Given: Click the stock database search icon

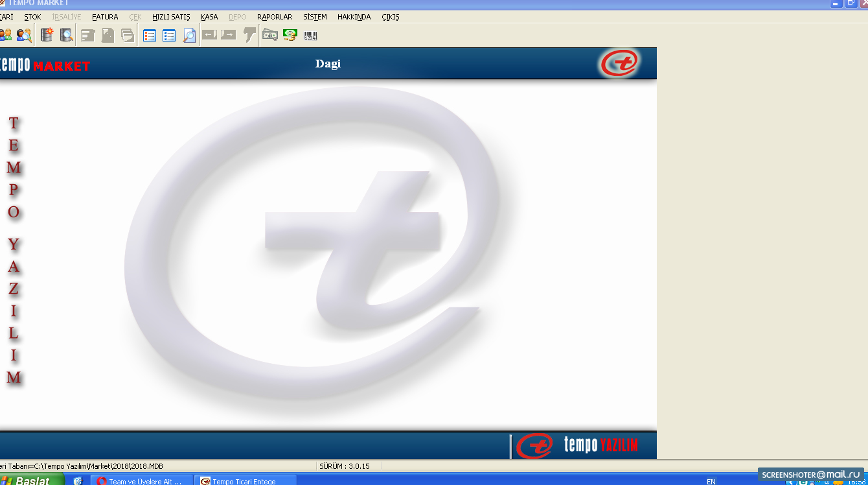Looking at the screenshot, I should point(66,35).
